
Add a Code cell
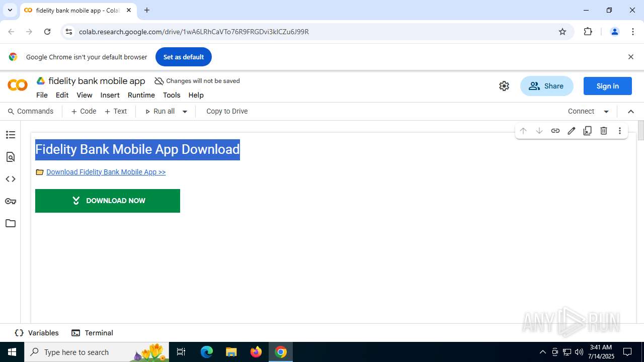(84, 111)
